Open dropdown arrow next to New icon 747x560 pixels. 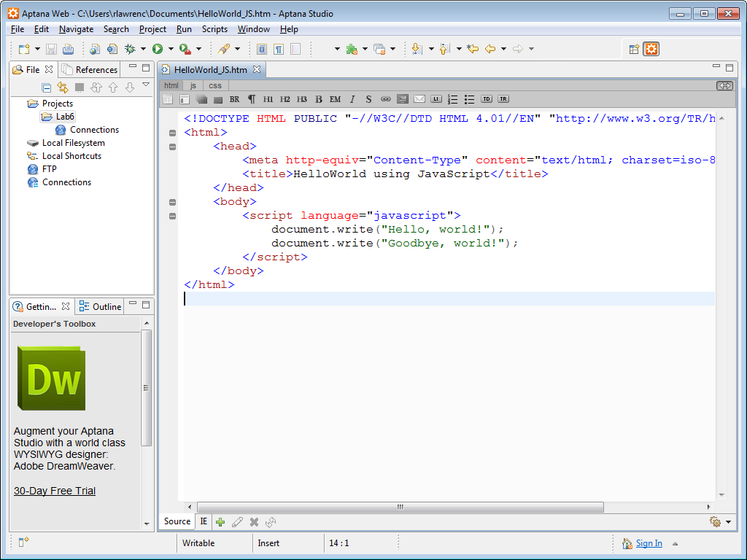click(37, 49)
